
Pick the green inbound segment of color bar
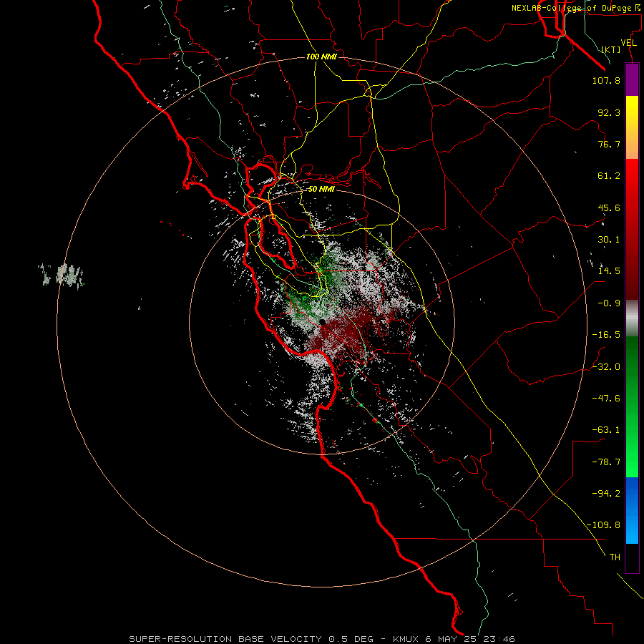632,406
